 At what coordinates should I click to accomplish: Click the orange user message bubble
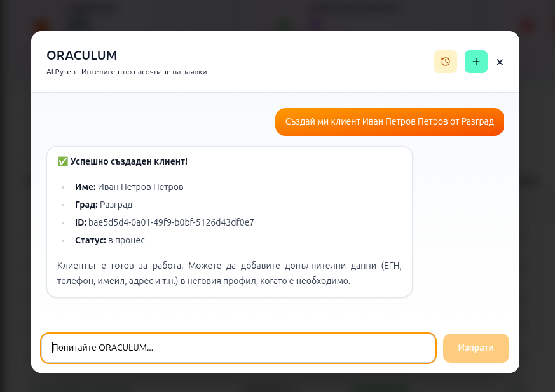[389, 121]
